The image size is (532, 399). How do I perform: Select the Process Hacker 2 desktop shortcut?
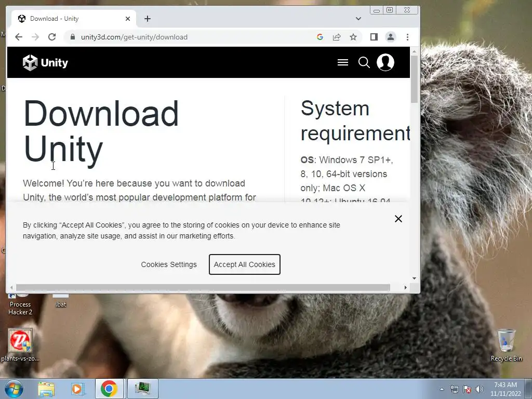[20, 304]
